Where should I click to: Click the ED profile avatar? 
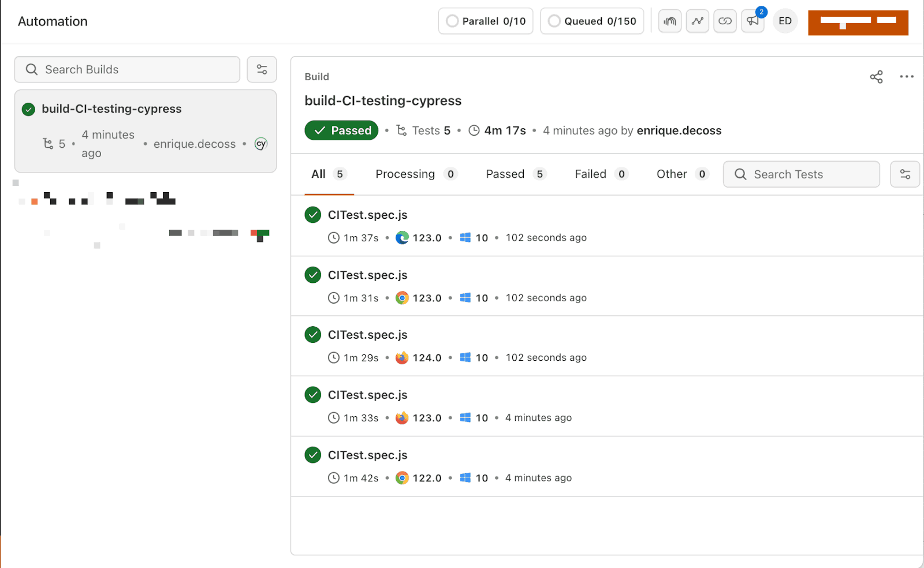point(785,21)
